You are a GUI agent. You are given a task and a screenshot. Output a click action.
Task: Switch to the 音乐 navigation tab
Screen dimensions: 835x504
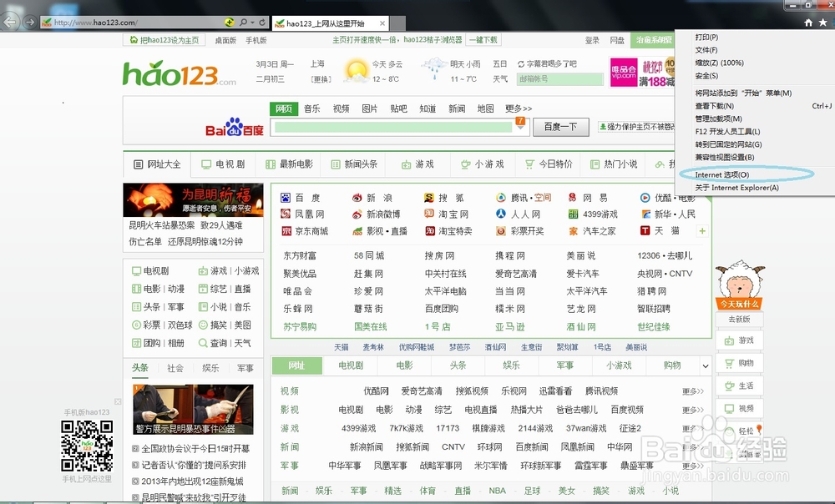(311, 108)
